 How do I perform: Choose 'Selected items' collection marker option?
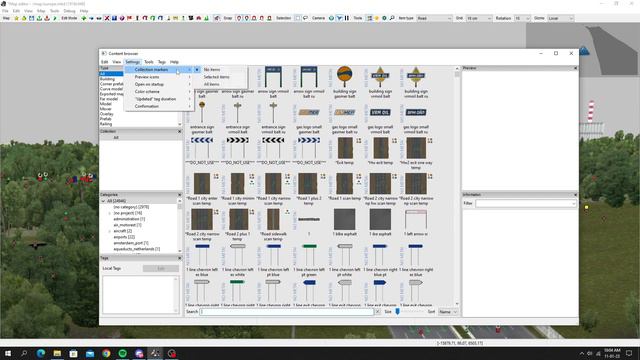pyautogui.click(x=217, y=77)
